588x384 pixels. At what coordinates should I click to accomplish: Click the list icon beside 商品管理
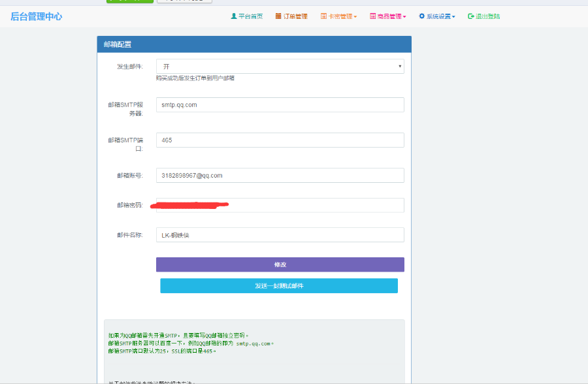tap(373, 16)
